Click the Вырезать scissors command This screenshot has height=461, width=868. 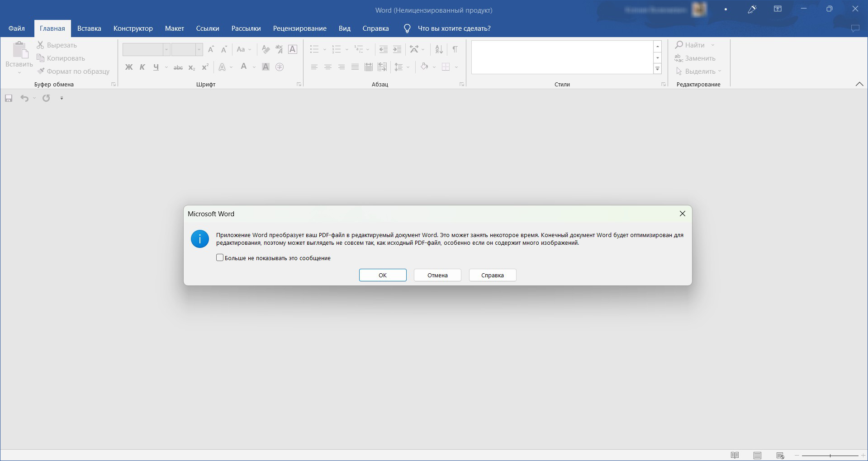57,45
